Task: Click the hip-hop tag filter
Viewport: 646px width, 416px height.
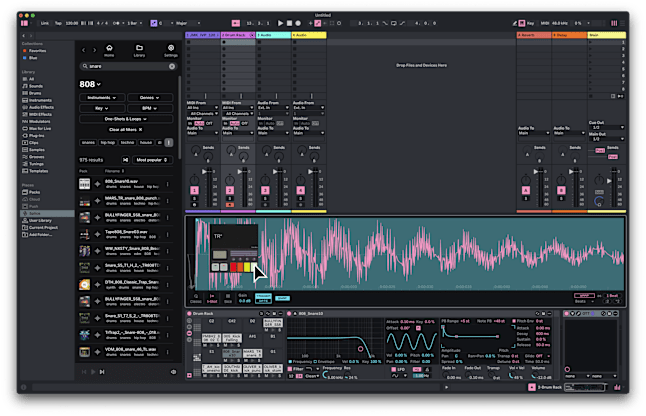Action: click(108, 143)
